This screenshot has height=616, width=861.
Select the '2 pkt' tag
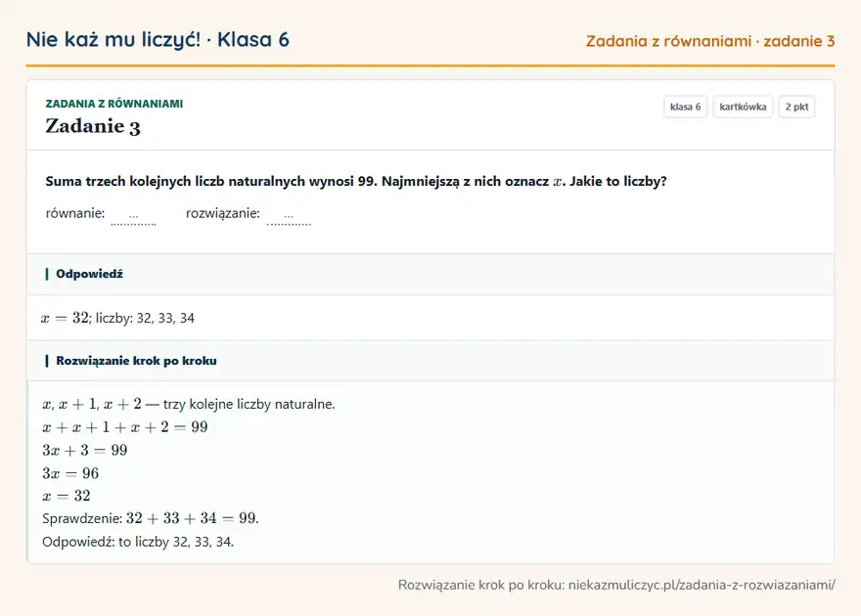click(x=796, y=107)
